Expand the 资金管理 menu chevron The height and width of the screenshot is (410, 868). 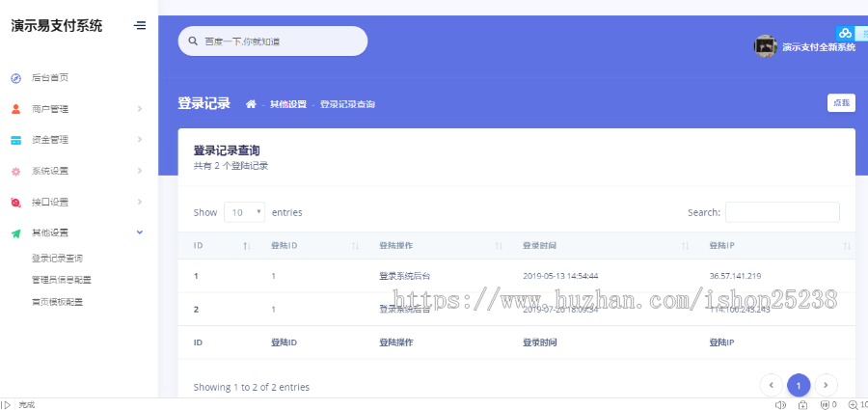click(140, 140)
